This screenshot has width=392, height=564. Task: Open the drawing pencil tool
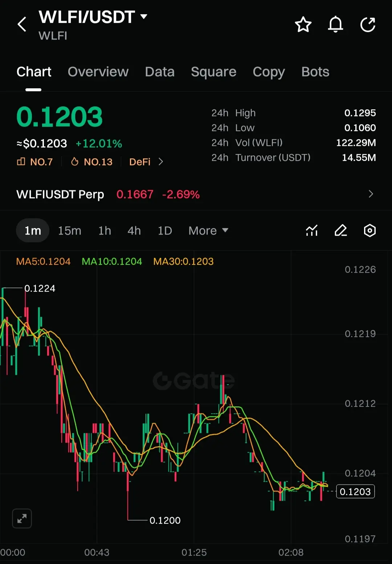pos(340,231)
